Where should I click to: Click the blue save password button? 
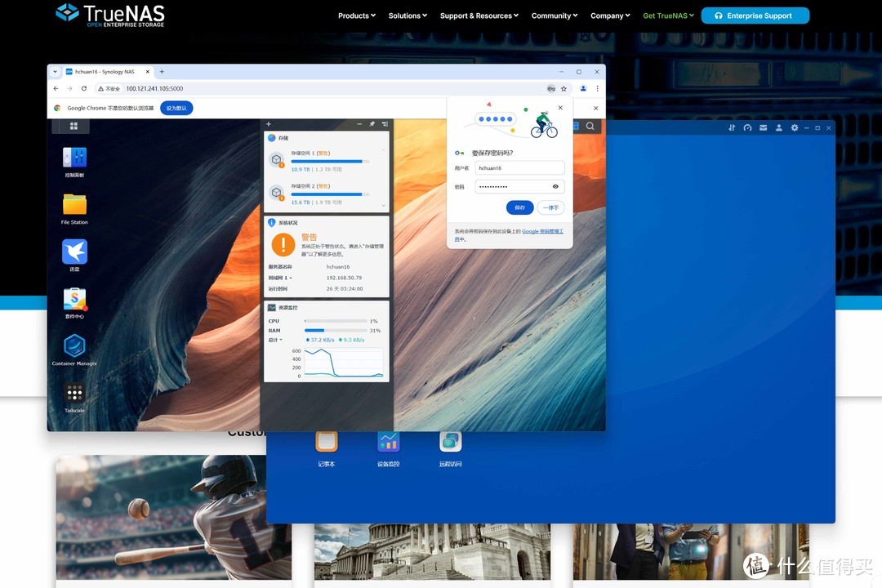(x=519, y=207)
